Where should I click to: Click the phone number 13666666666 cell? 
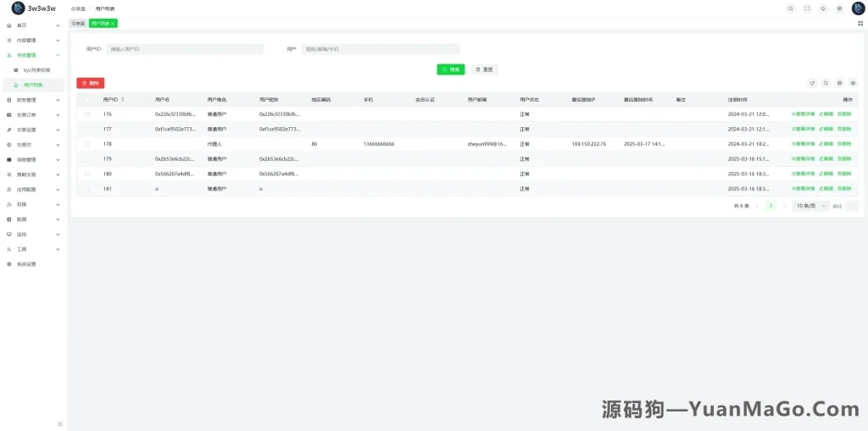click(x=379, y=144)
